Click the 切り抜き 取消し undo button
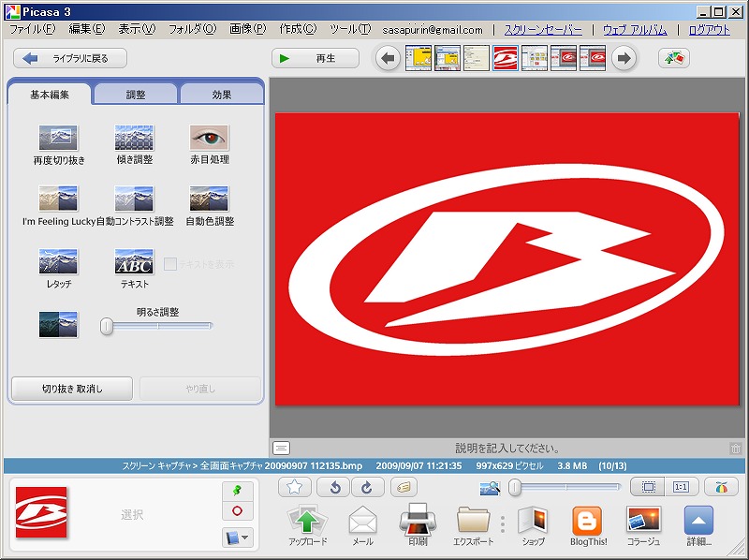Viewport: 749px width, 560px height. click(x=72, y=389)
